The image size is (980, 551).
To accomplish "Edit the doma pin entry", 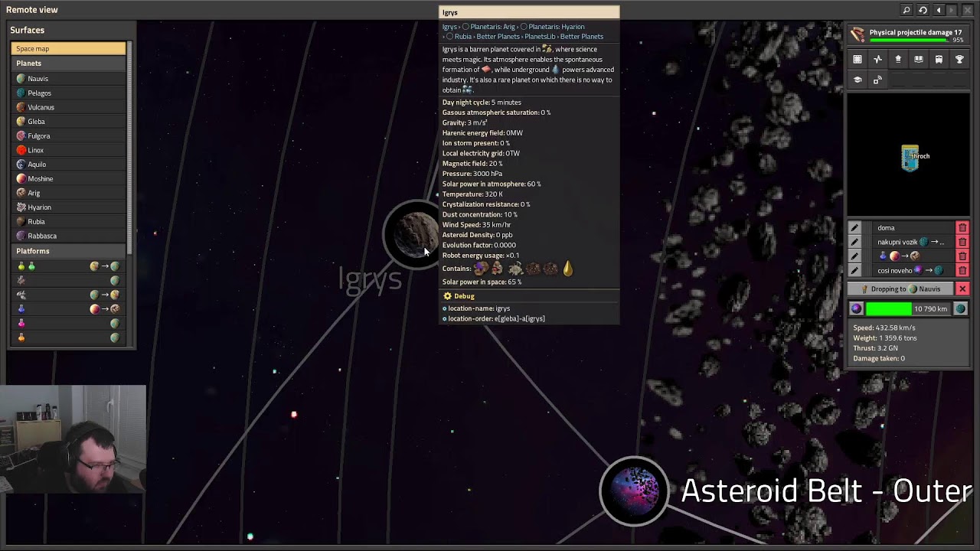I will (855, 228).
